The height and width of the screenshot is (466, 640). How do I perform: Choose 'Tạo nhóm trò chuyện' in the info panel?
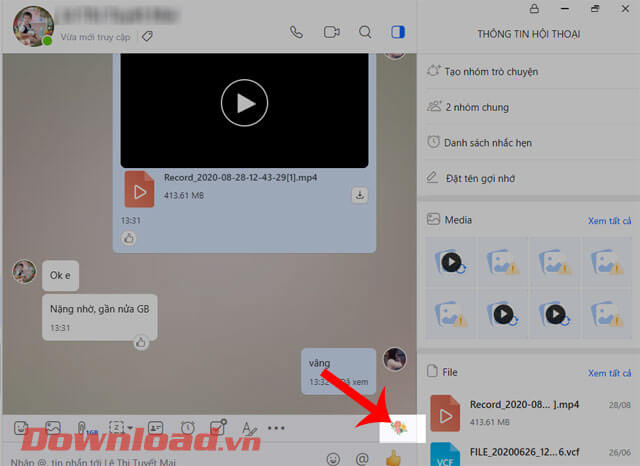[x=528, y=71]
